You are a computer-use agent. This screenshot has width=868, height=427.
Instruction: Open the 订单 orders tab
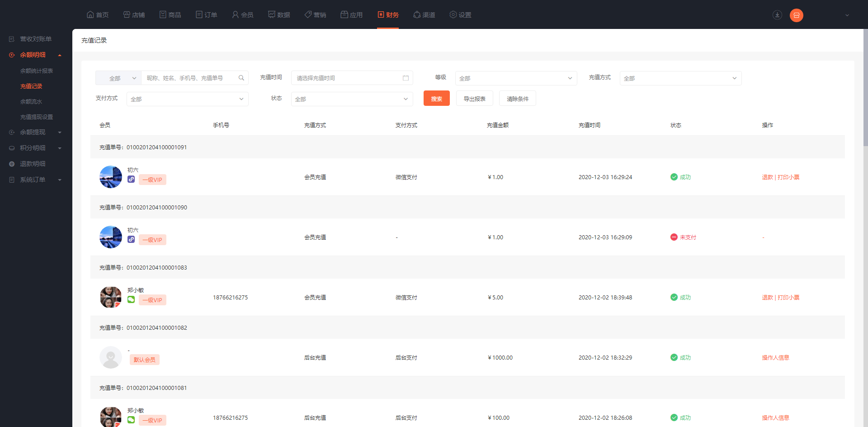click(206, 15)
